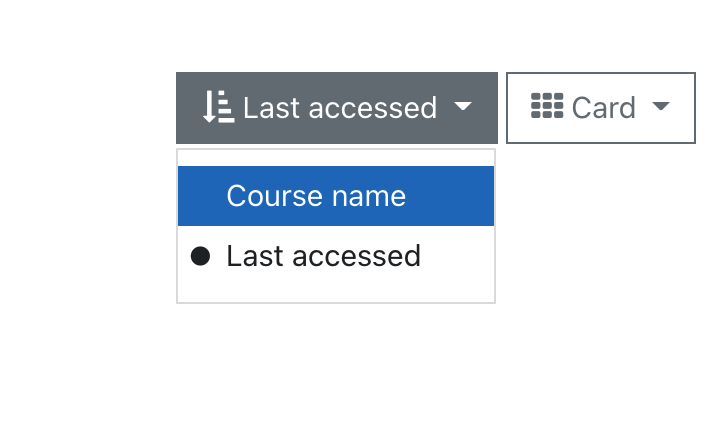Collapse the Last accessed sort dropdown
The width and height of the screenshot is (712, 444).
337,108
